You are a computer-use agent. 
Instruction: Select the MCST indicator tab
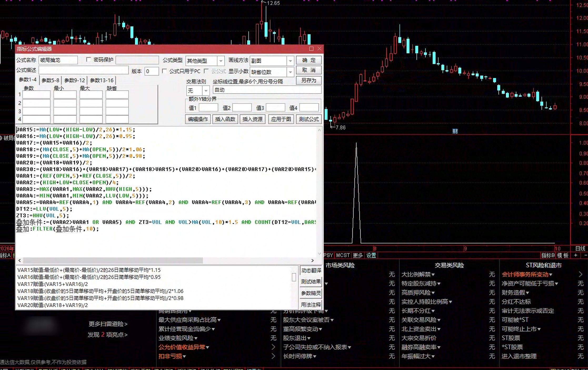click(343, 255)
